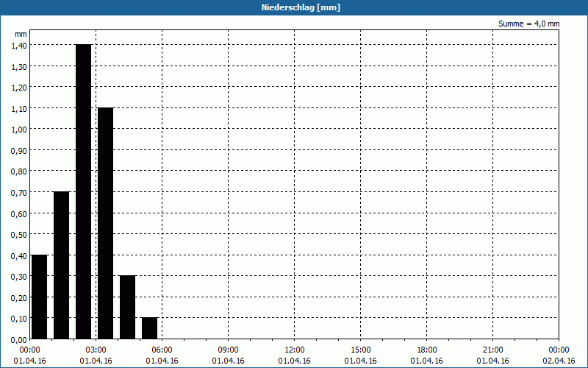Click the 09:00 time axis label
588x368 pixels.
[x=228, y=350]
